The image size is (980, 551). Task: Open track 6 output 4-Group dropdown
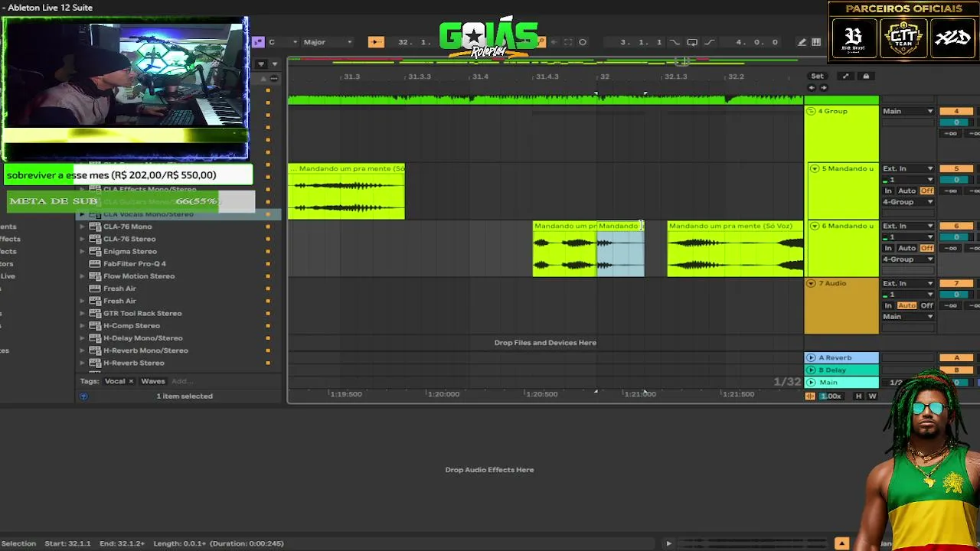click(908, 259)
